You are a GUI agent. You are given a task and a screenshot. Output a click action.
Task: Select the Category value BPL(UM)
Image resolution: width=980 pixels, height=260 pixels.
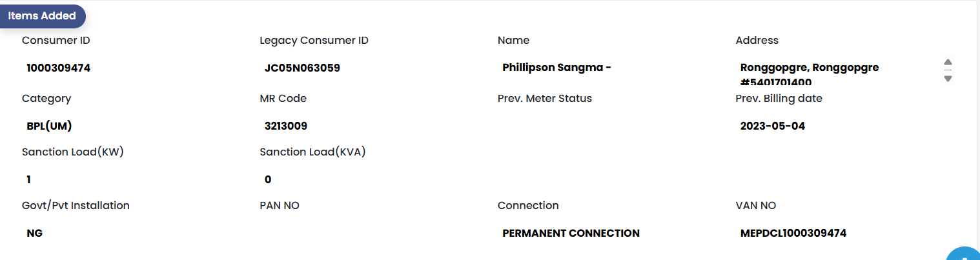pos(45,126)
